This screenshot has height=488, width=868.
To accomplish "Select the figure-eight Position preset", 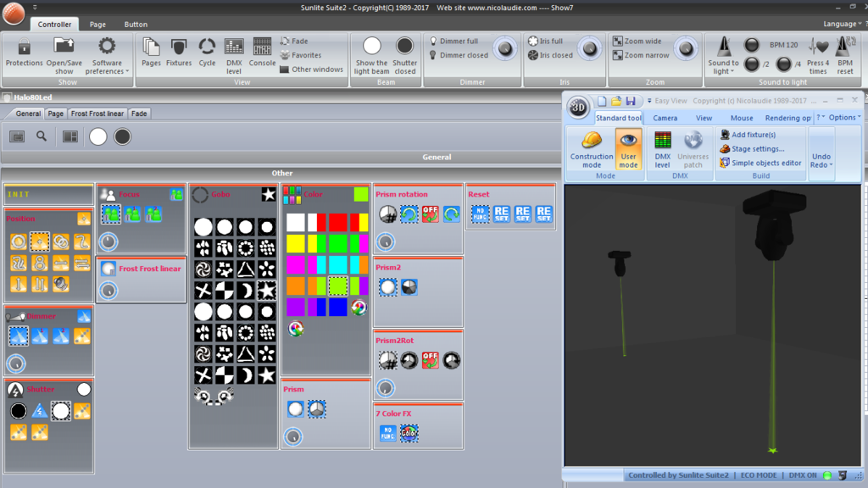I will 39,263.
